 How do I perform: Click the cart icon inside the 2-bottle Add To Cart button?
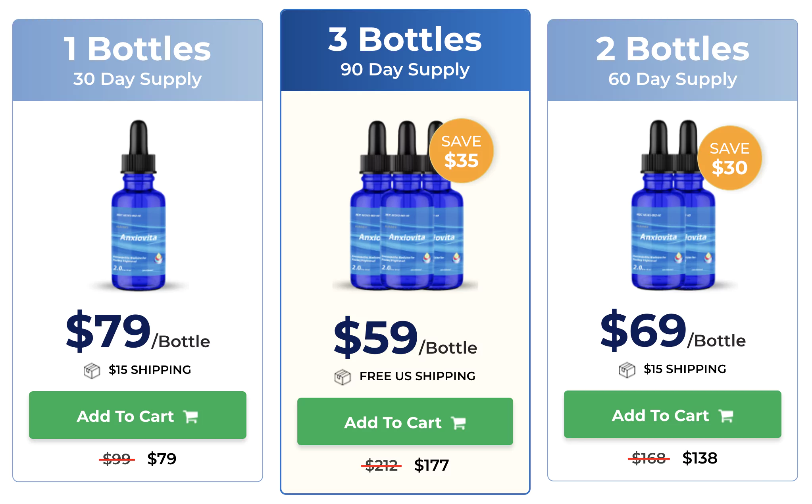[x=726, y=415]
